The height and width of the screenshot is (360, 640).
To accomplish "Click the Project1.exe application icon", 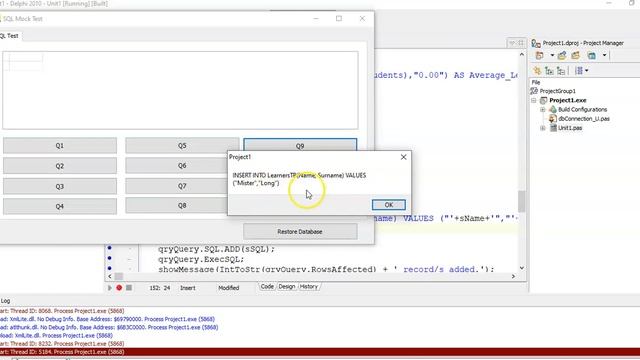I will (543, 100).
